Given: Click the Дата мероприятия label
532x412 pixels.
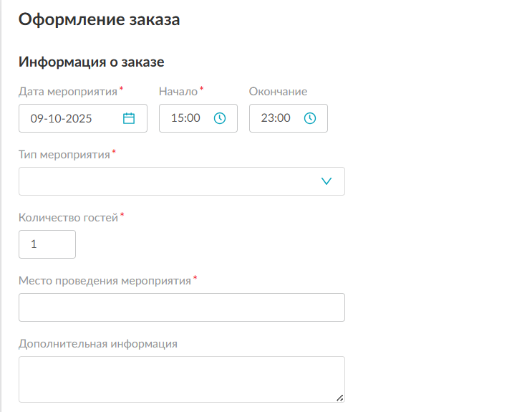Looking at the screenshot, I should 67,92.
